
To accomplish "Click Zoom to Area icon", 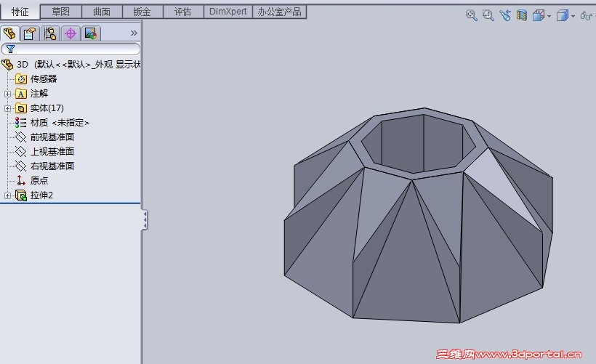I will (x=488, y=15).
